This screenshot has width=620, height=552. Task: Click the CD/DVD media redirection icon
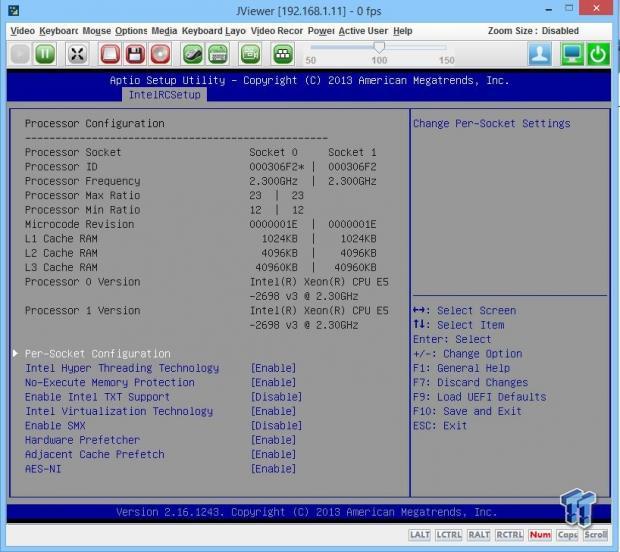point(160,54)
